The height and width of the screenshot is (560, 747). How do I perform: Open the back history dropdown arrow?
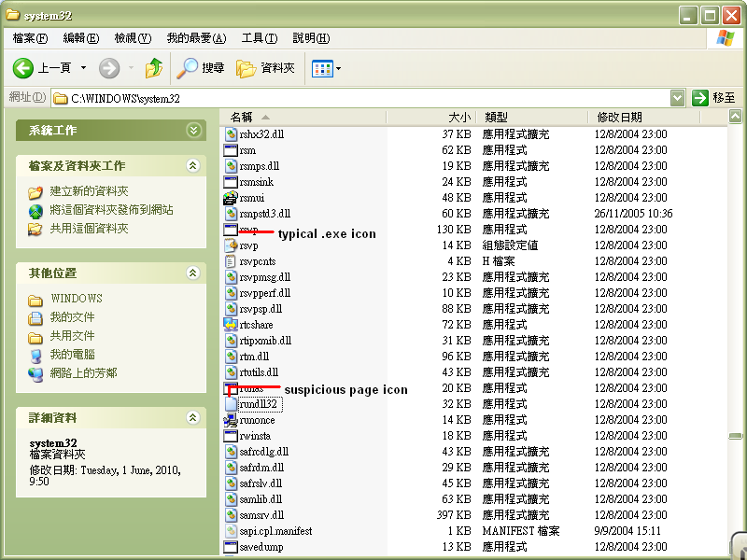pos(83,68)
